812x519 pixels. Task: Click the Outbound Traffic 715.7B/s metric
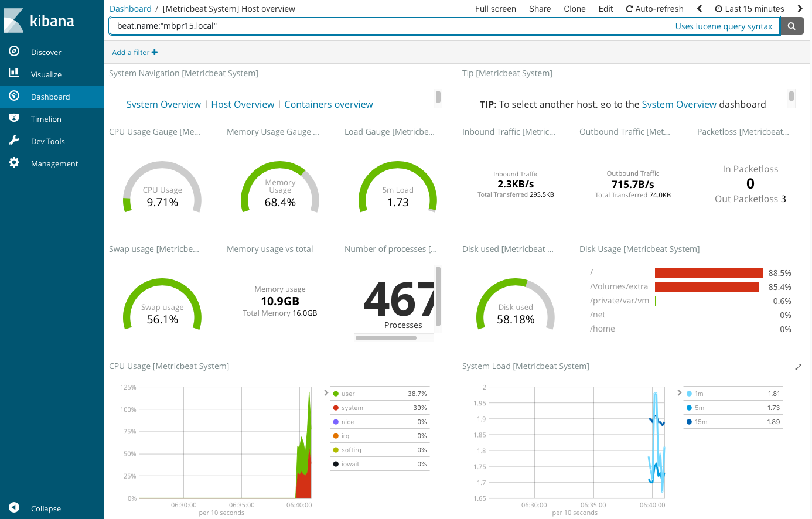click(633, 185)
